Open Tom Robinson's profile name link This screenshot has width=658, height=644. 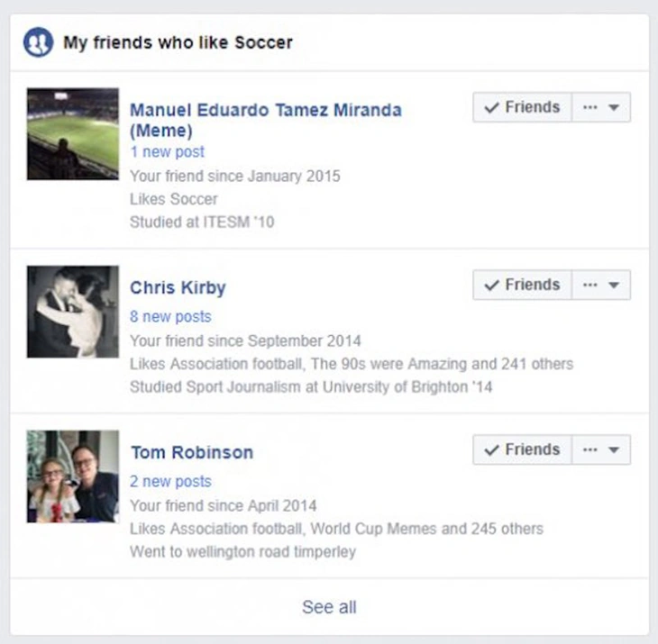192,452
